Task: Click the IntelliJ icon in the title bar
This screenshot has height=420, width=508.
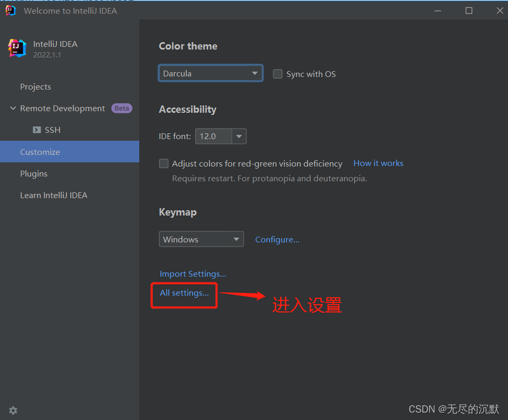Action: [11, 11]
